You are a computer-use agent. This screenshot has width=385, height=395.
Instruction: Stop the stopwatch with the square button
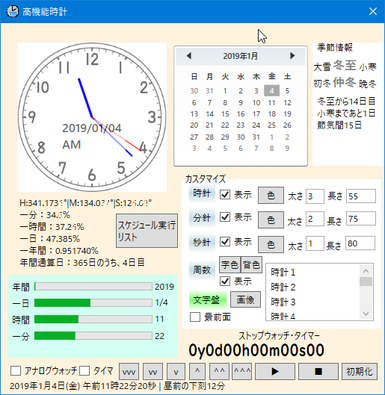[318, 371]
